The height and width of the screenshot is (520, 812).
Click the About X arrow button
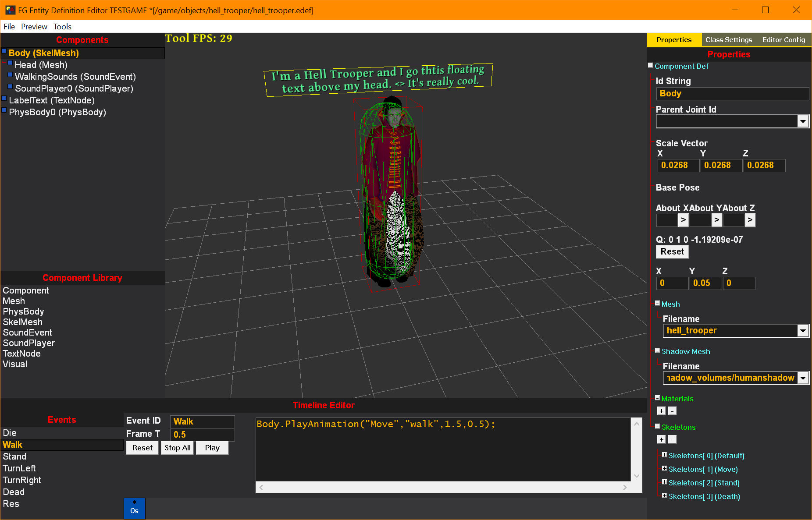tap(683, 220)
